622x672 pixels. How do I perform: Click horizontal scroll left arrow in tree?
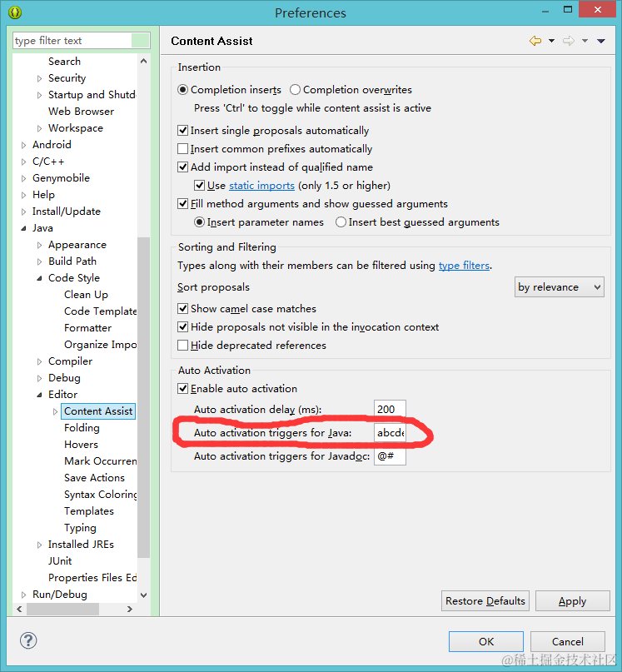19,609
